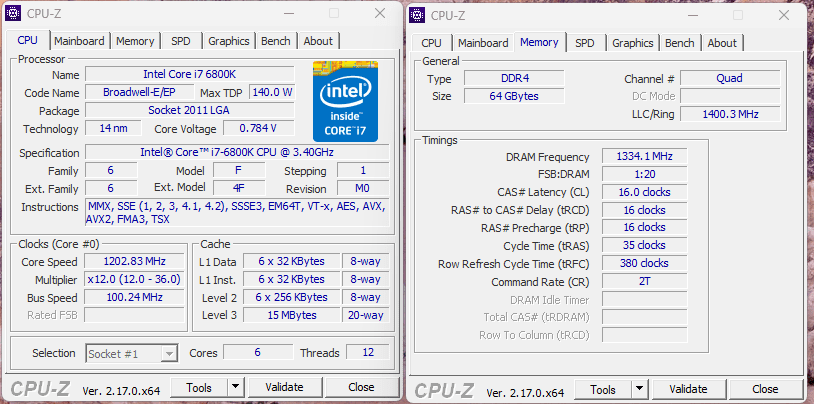Click the Specification field i7-6800K CPU @ 3.40GHz
814x404 pixels.
point(237,152)
